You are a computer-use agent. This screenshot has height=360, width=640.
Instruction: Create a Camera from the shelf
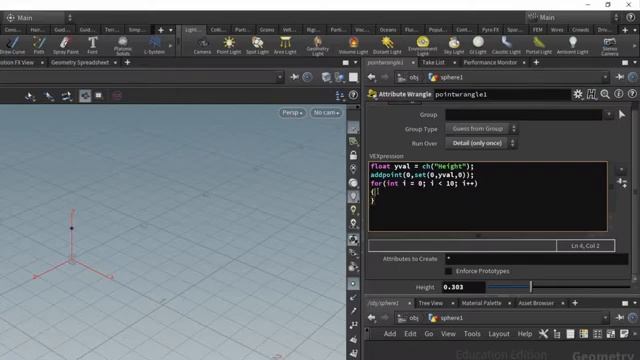[202, 45]
